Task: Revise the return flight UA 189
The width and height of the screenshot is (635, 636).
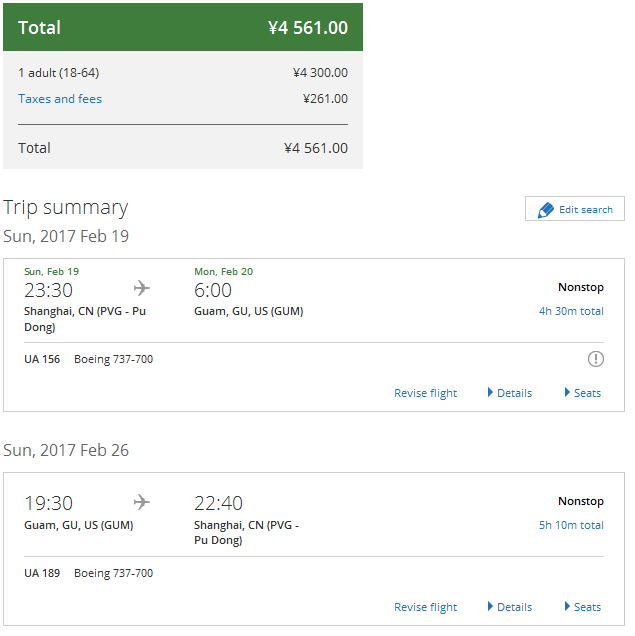Action: [x=425, y=607]
